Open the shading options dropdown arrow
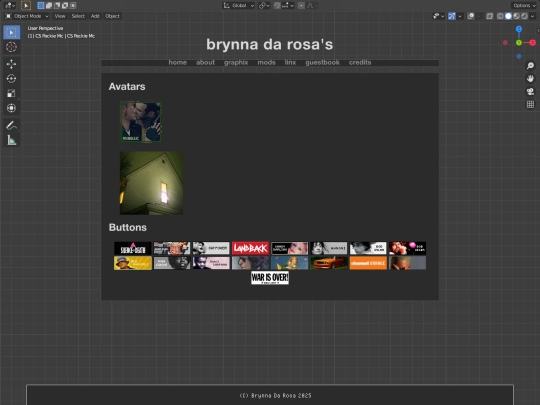The width and height of the screenshot is (540, 405). point(532,16)
